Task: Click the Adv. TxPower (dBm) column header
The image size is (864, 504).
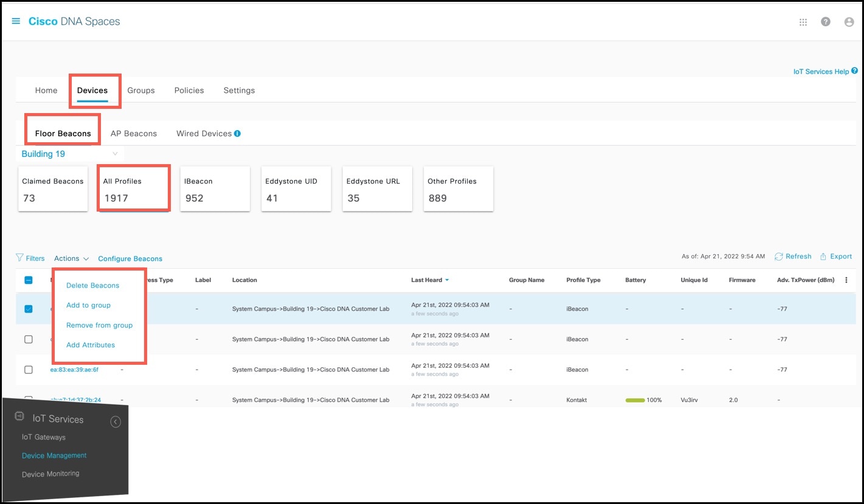Action: (x=806, y=280)
